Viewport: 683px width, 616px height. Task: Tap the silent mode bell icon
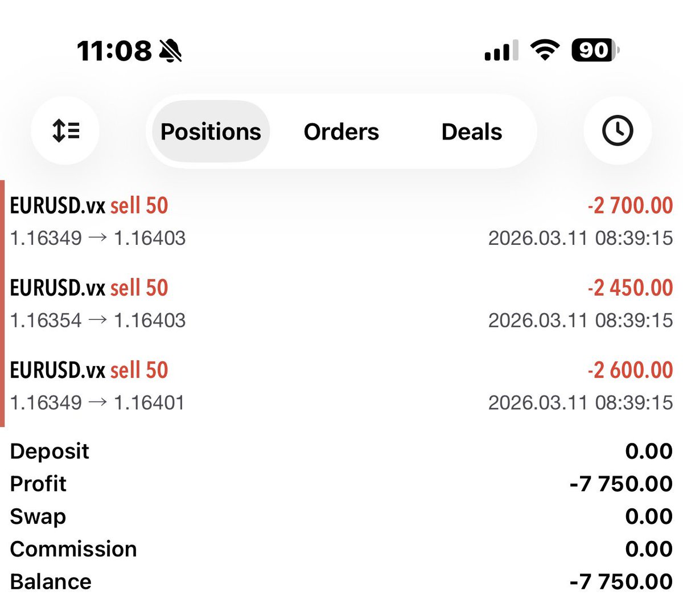[x=170, y=51]
